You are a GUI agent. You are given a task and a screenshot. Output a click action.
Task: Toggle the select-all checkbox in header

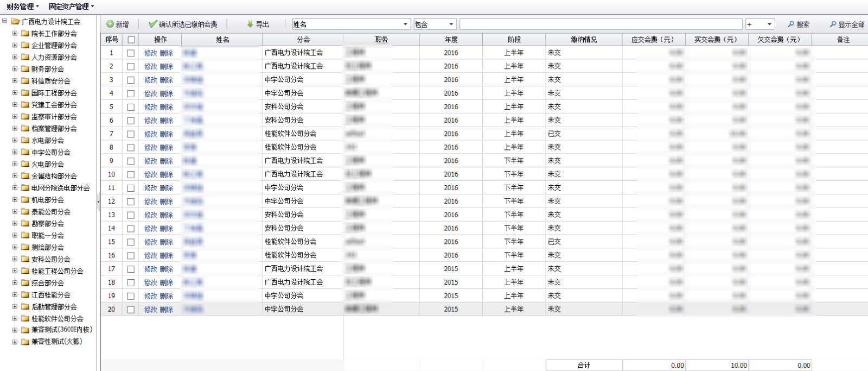[x=131, y=40]
